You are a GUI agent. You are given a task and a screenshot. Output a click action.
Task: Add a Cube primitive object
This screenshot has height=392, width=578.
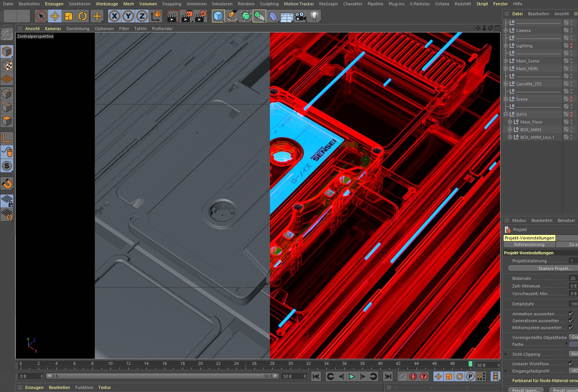click(218, 16)
